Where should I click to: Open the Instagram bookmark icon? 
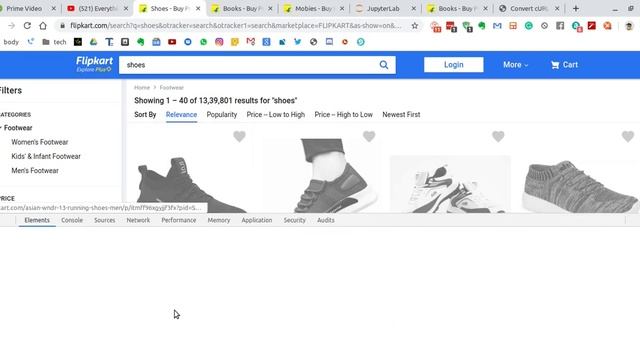coord(219,42)
